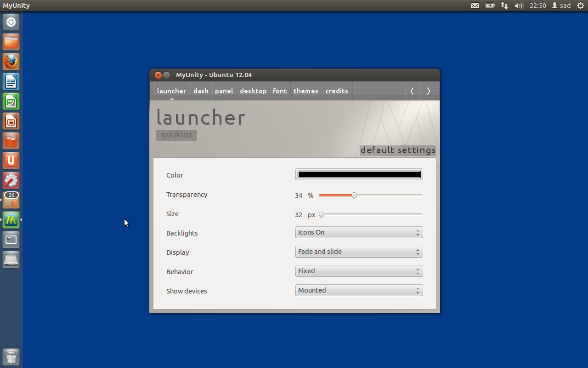588x368 pixels.
Task: Minimize the MyUnity window
Action: (167, 75)
